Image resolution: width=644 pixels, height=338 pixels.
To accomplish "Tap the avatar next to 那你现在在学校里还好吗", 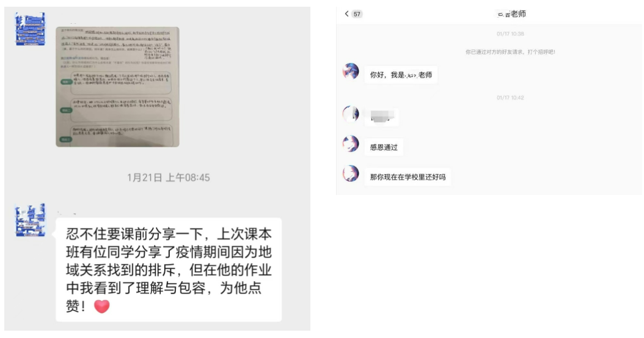I will point(351,174).
